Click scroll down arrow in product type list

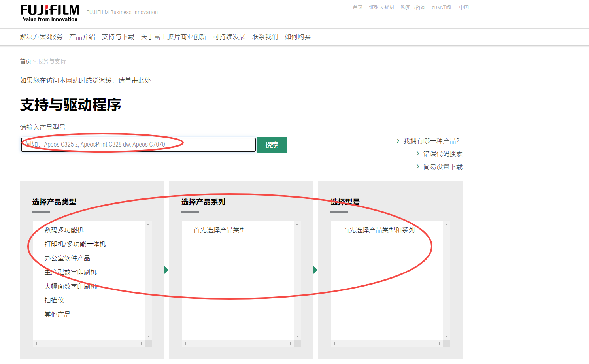[x=149, y=336]
